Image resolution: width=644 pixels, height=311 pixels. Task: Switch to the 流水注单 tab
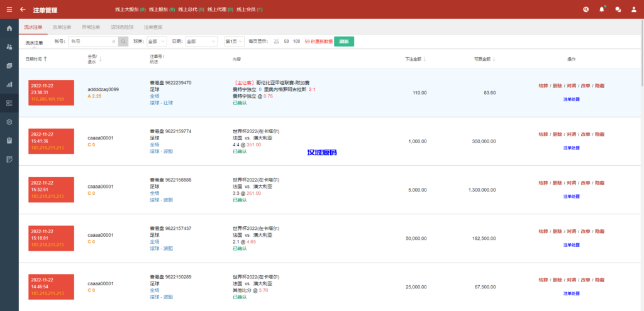coord(33,27)
